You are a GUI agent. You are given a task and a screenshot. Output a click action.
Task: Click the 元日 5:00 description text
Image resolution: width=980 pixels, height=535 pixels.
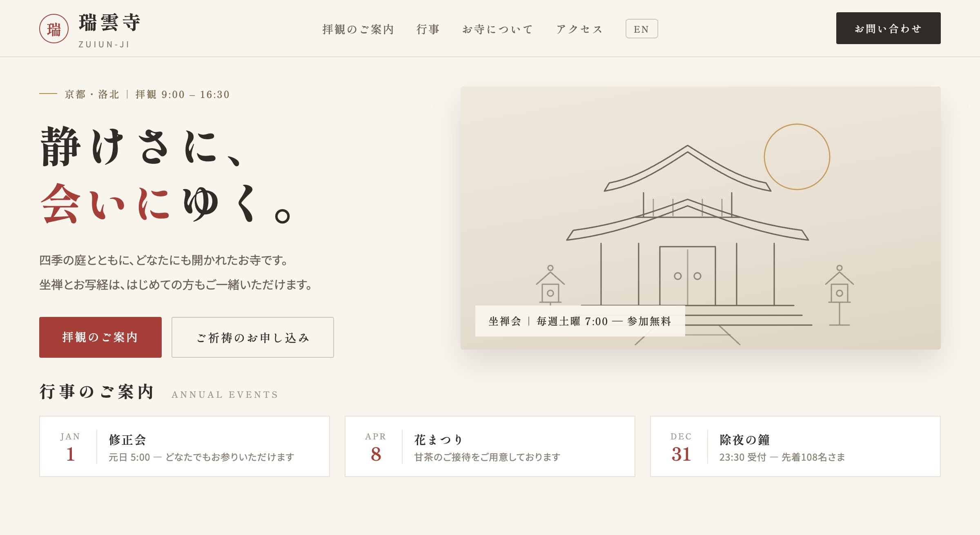click(x=201, y=457)
